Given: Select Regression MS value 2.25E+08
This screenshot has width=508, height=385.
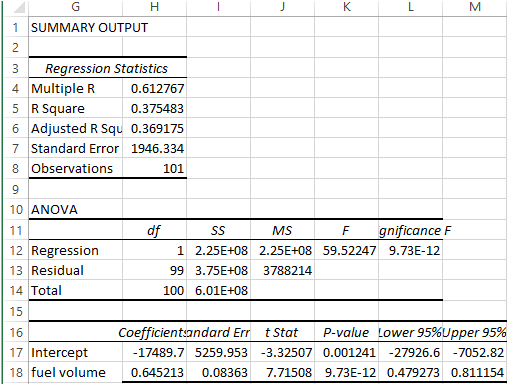Looking at the screenshot, I should tap(282, 250).
